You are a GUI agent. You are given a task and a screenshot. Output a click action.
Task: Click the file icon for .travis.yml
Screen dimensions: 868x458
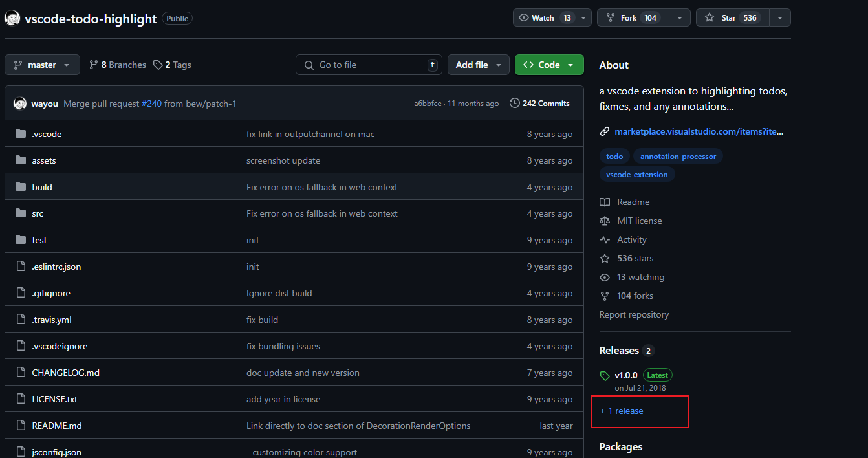(x=20, y=320)
